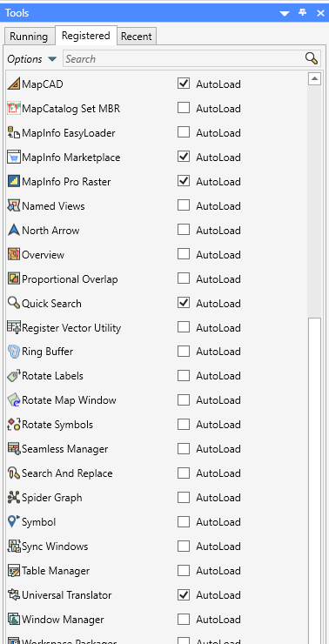The width and height of the screenshot is (329, 644).
Task: Select the North Arrow tool icon
Action: coord(14,230)
